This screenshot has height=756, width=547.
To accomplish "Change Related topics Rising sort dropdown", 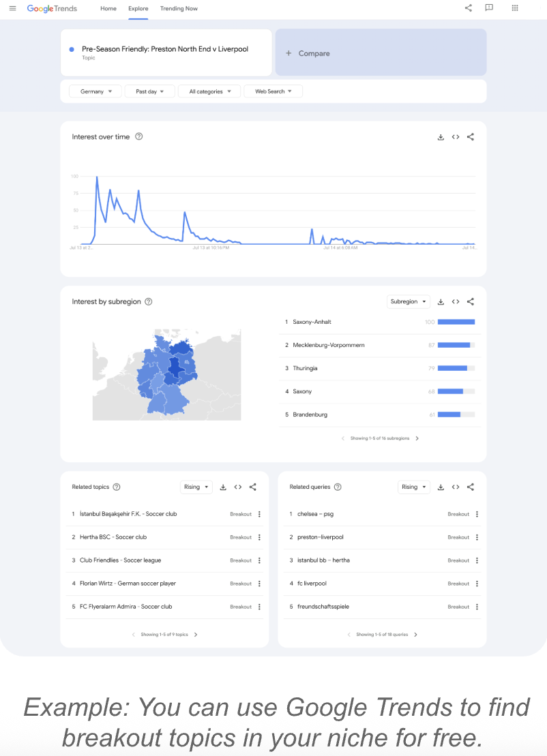I will coord(196,487).
